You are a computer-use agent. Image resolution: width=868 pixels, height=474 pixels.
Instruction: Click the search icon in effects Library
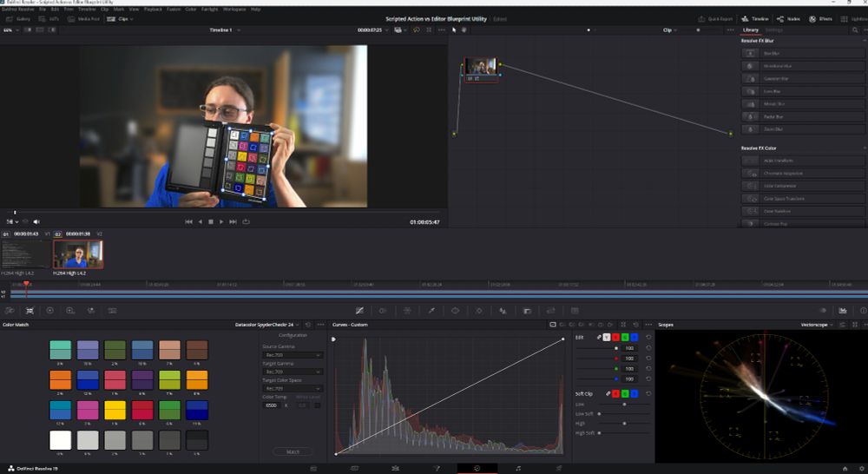click(x=855, y=30)
